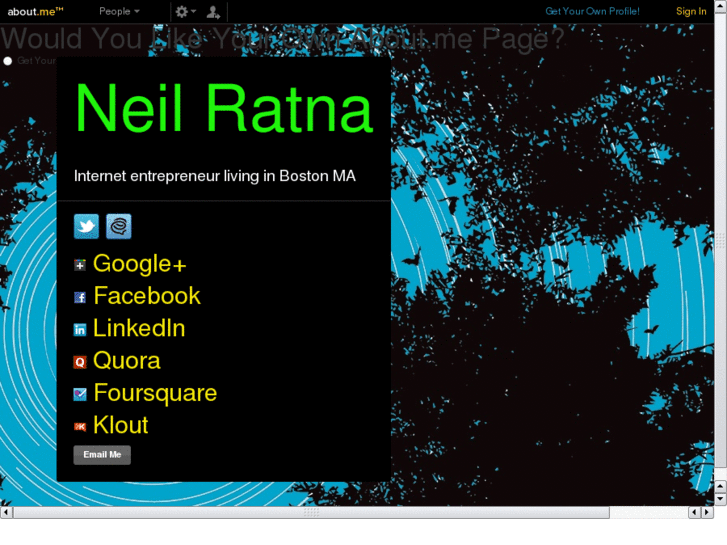
Task: Open the People dropdown menu
Action: point(119,11)
